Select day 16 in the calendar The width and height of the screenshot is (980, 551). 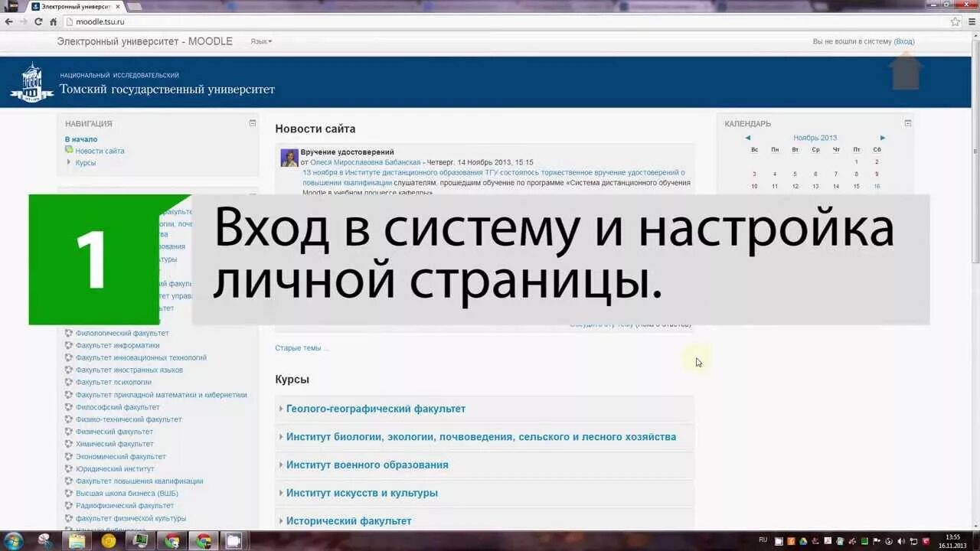tap(877, 186)
